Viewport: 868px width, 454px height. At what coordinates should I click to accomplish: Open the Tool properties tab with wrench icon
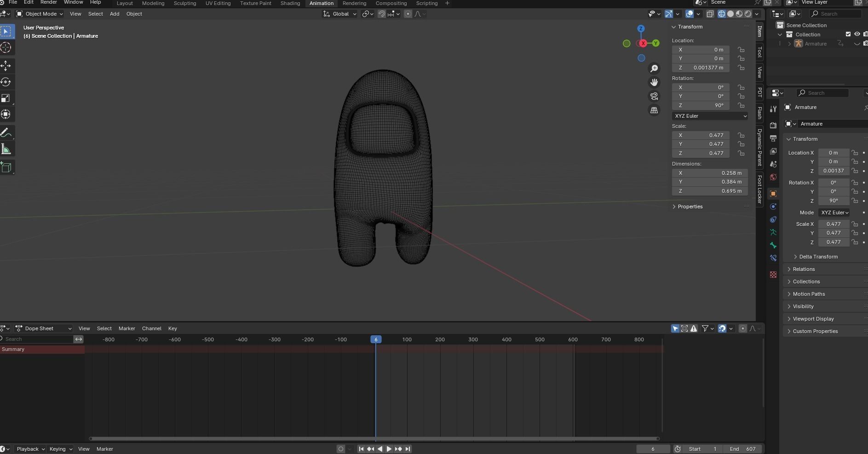click(x=773, y=109)
